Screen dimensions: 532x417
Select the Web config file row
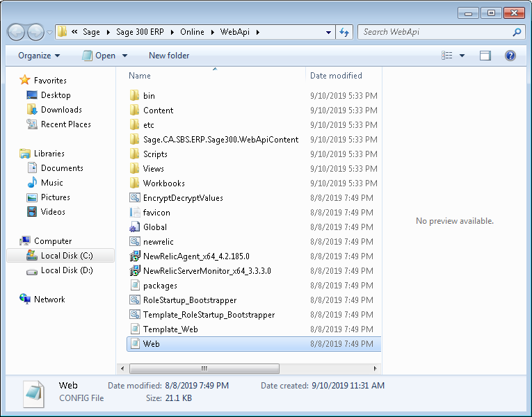(x=254, y=344)
